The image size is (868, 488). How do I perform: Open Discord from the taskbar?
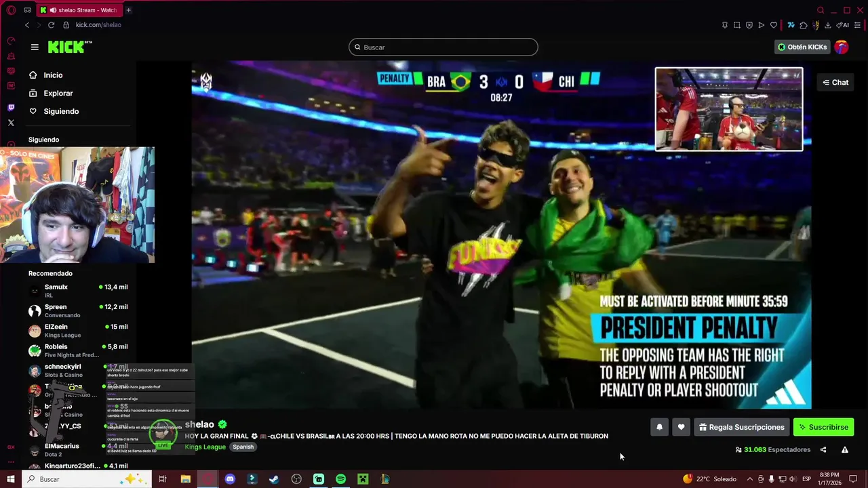tap(230, 479)
